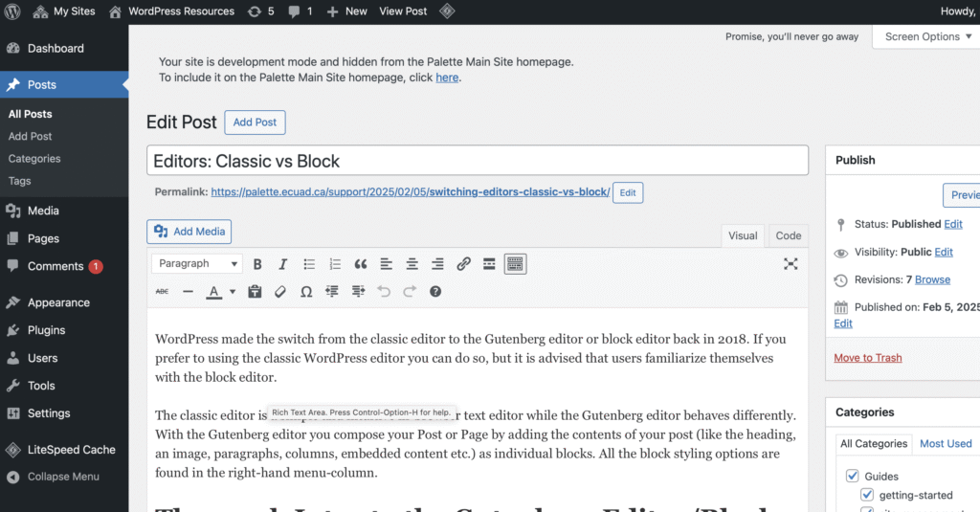This screenshot has width=980, height=512.
Task: Toggle the Guides category checkbox
Action: [852, 476]
